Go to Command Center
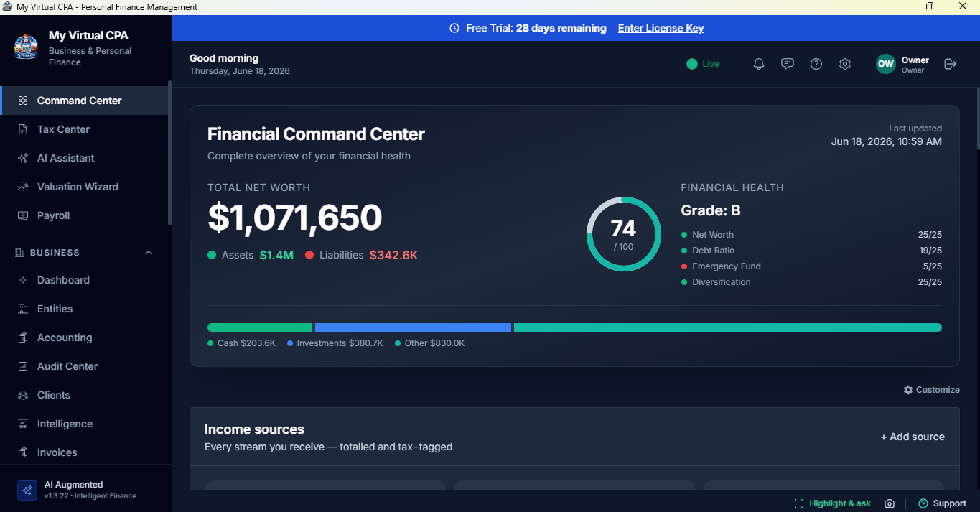The image size is (980, 512). click(85, 101)
